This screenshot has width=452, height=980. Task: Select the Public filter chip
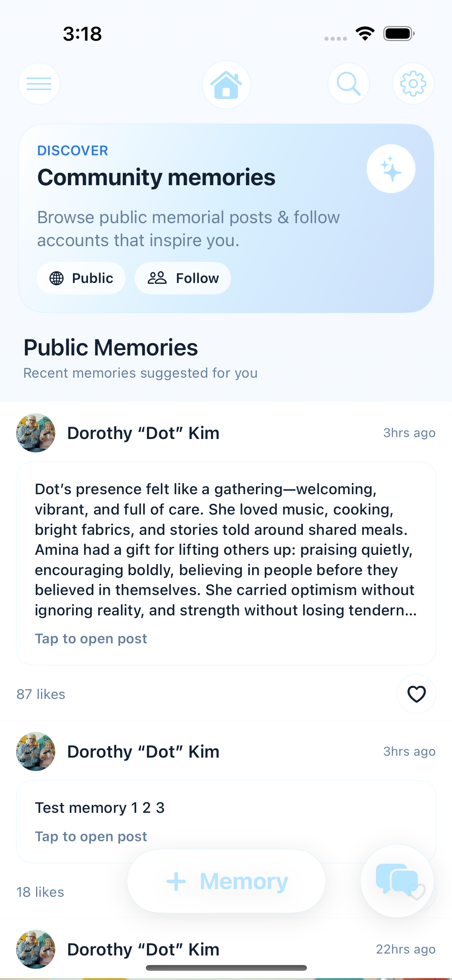click(x=81, y=278)
